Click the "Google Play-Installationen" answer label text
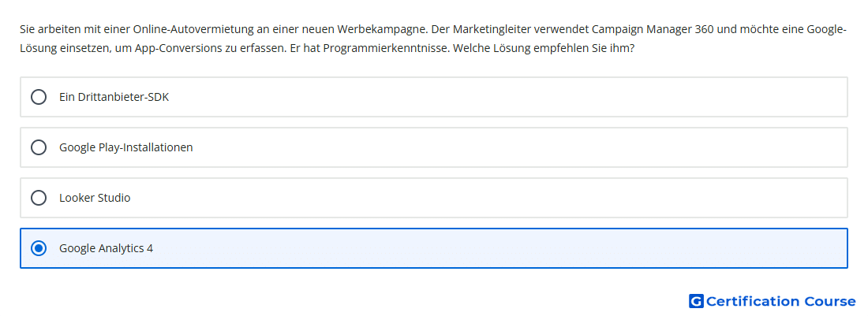 126,147
